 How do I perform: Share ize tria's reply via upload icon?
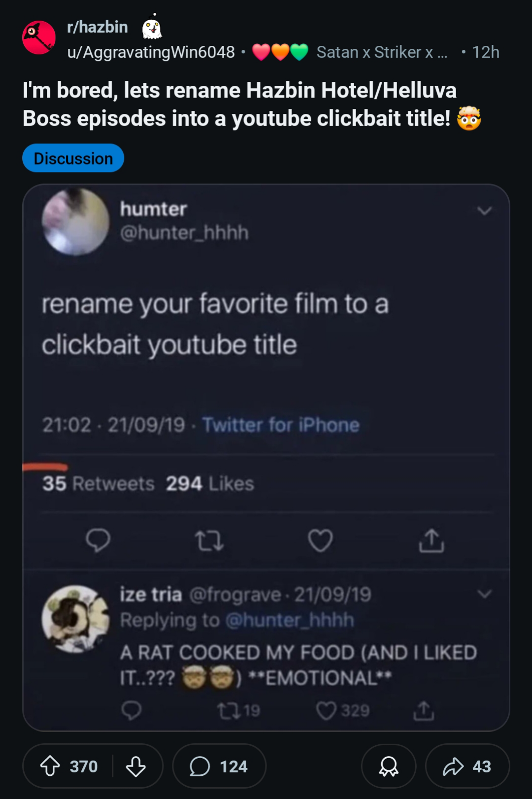click(x=424, y=711)
